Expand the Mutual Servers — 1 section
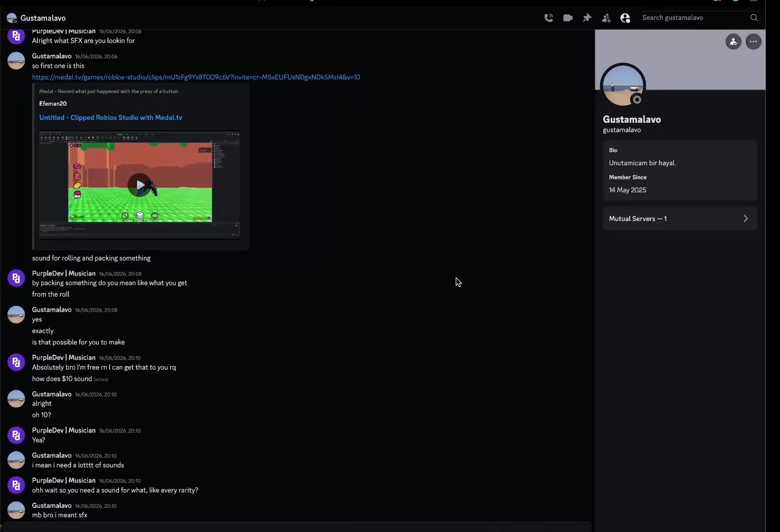The height and width of the screenshot is (532, 780). click(680, 219)
